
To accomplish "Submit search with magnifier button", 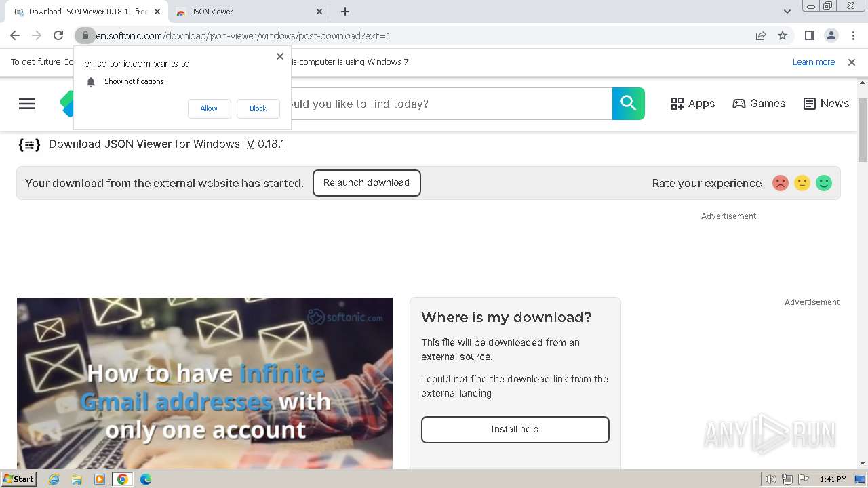I will (x=629, y=104).
